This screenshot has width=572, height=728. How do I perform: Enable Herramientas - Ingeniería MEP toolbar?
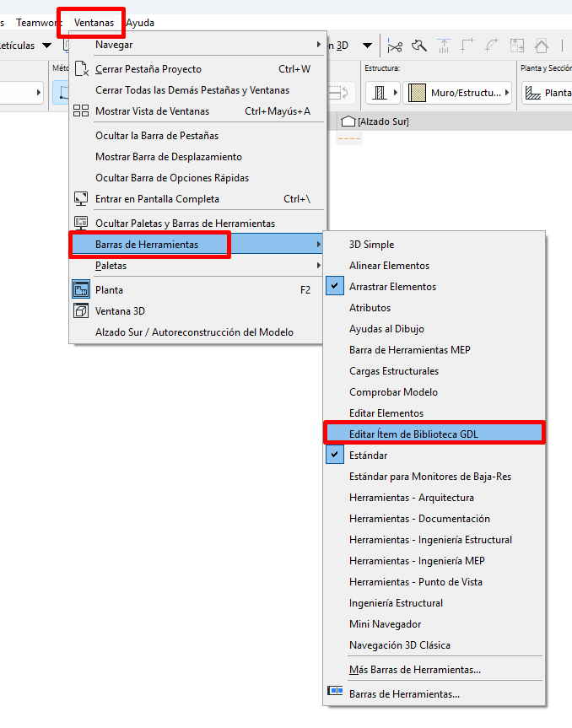tap(434, 561)
